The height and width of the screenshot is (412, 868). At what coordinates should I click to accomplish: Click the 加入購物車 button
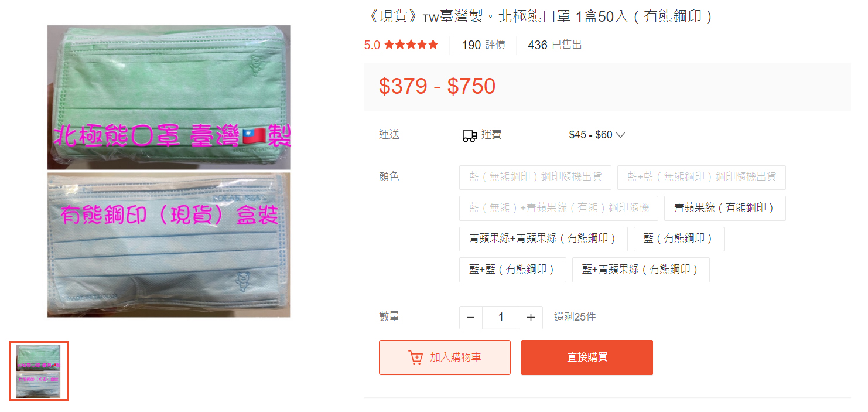[445, 357]
